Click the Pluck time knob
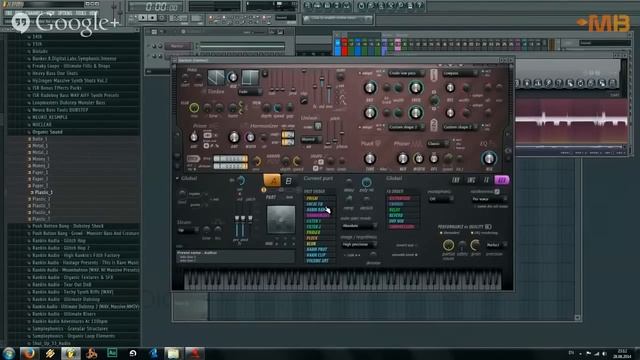This screenshot has width=640, height=360. [x=370, y=158]
